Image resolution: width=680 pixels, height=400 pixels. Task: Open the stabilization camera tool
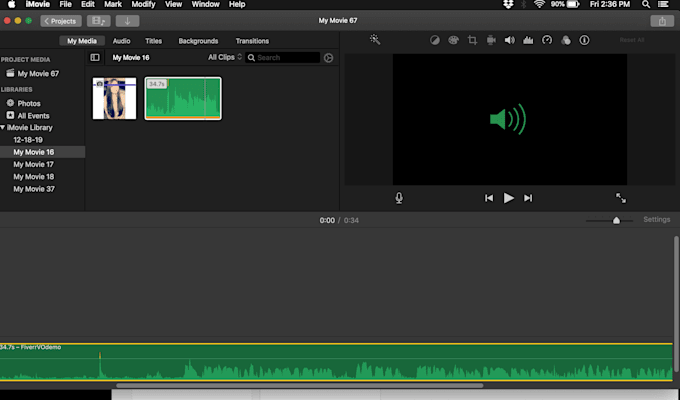[491, 40]
